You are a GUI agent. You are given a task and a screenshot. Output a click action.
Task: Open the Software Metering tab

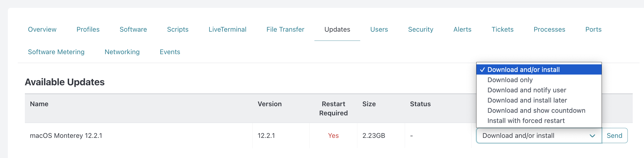coord(56,52)
